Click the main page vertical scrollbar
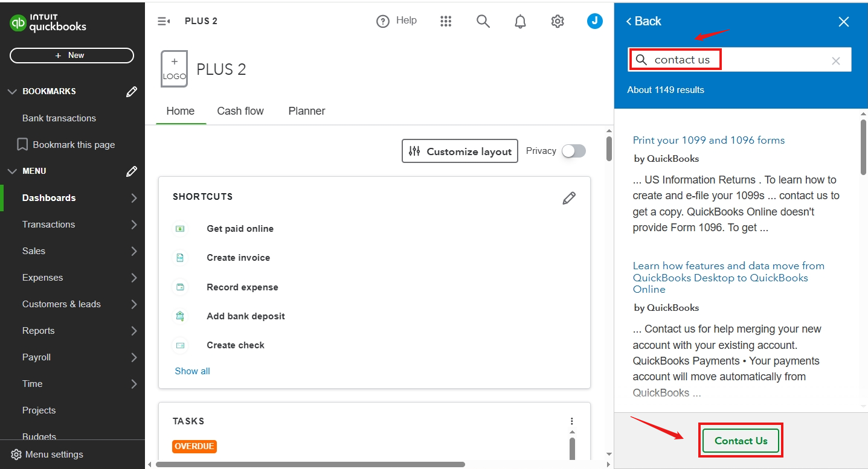868x469 pixels. coord(609,148)
